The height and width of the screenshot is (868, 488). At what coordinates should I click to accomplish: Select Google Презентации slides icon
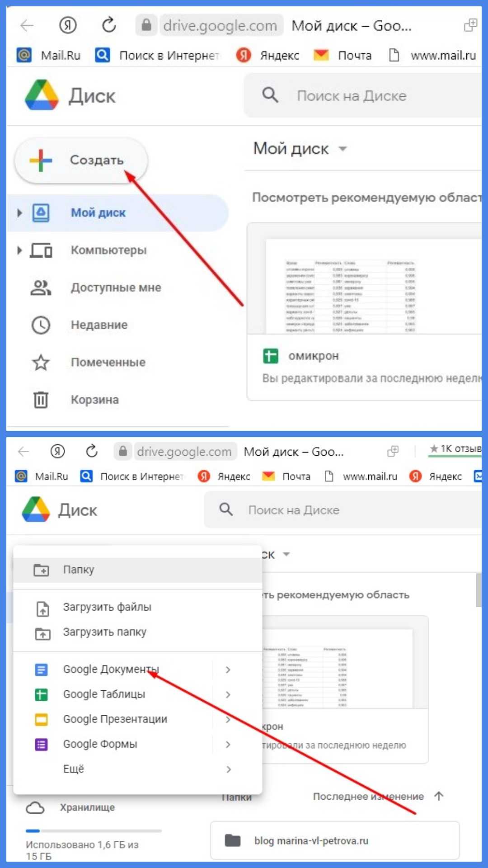41,719
